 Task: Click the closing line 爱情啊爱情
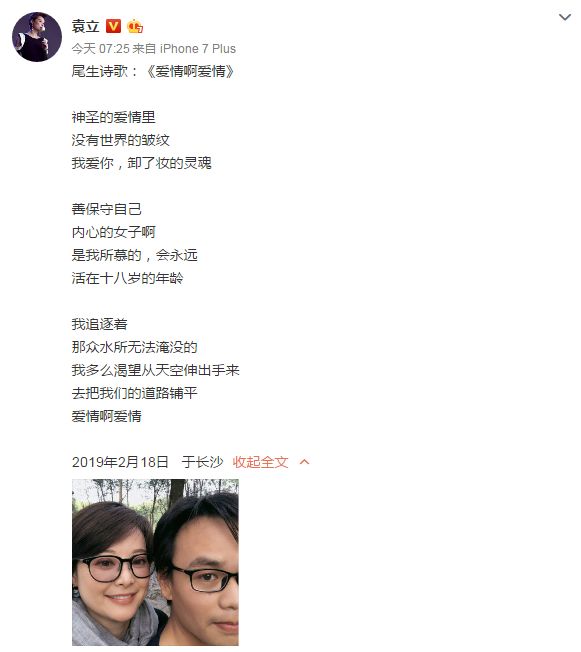click(106, 416)
